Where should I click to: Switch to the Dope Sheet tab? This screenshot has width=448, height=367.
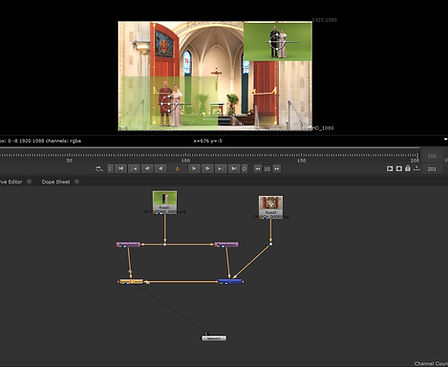point(56,182)
